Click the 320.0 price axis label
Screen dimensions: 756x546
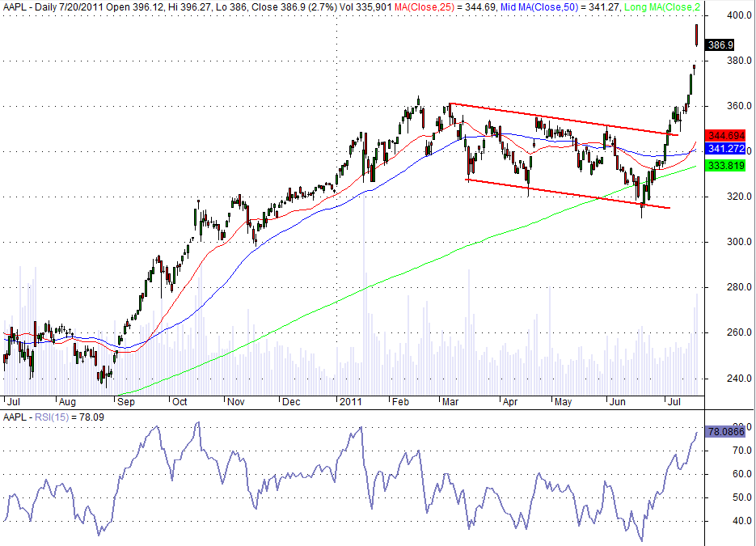tap(740, 197)
